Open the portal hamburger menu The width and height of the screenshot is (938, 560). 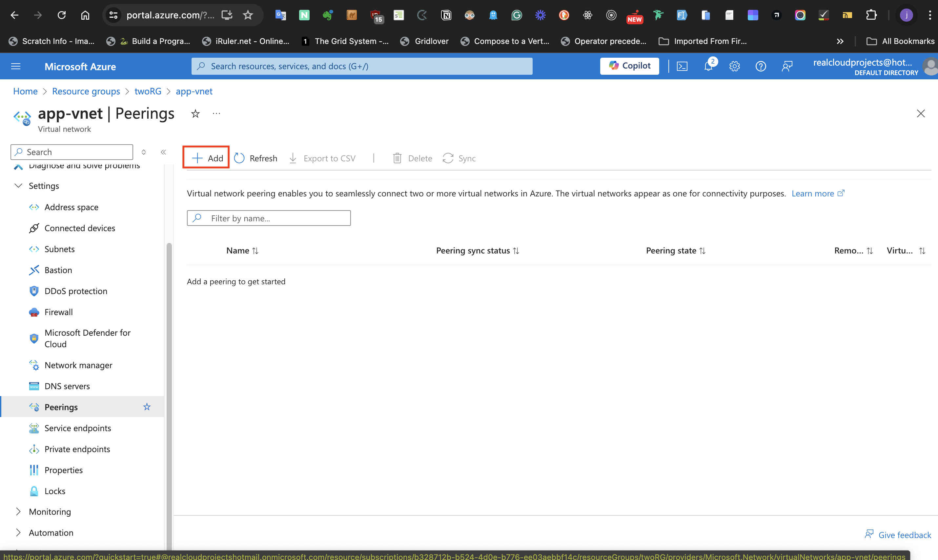pos(16,67)
